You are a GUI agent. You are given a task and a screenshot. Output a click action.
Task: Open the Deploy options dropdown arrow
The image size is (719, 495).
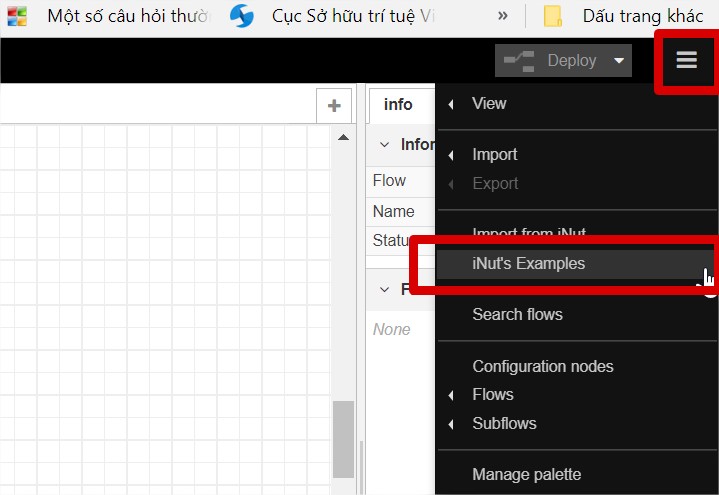click(x=619, y=60)
